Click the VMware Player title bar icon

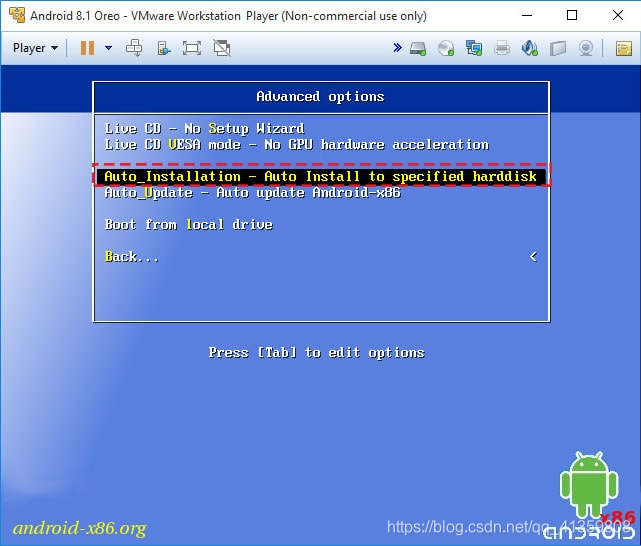pos(17,16)
